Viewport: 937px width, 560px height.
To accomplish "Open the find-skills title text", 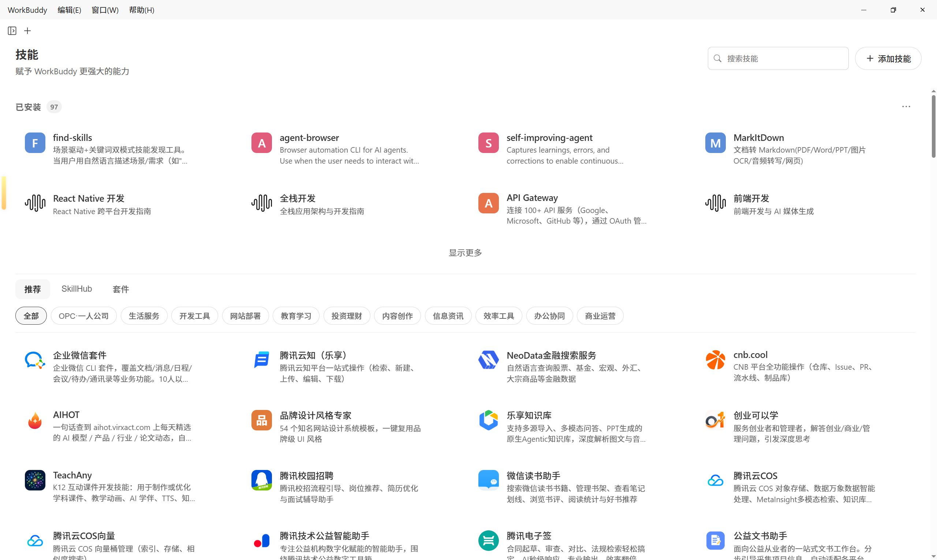I will (x=72, y=138).
